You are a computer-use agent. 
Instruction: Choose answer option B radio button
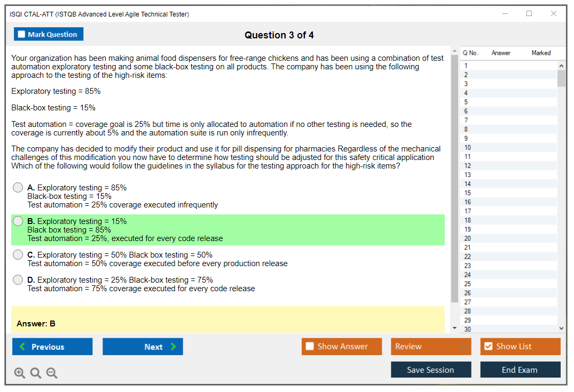click(x=18, y=221)
